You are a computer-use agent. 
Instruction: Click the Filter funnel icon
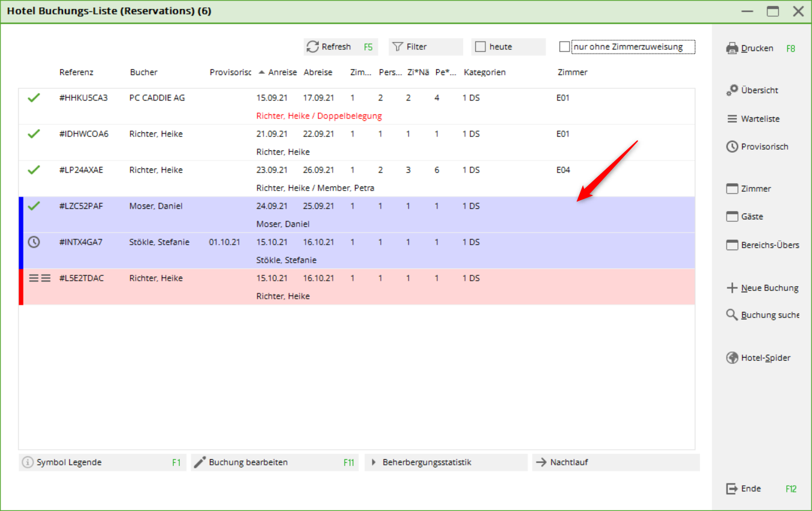tap(397, 47)
